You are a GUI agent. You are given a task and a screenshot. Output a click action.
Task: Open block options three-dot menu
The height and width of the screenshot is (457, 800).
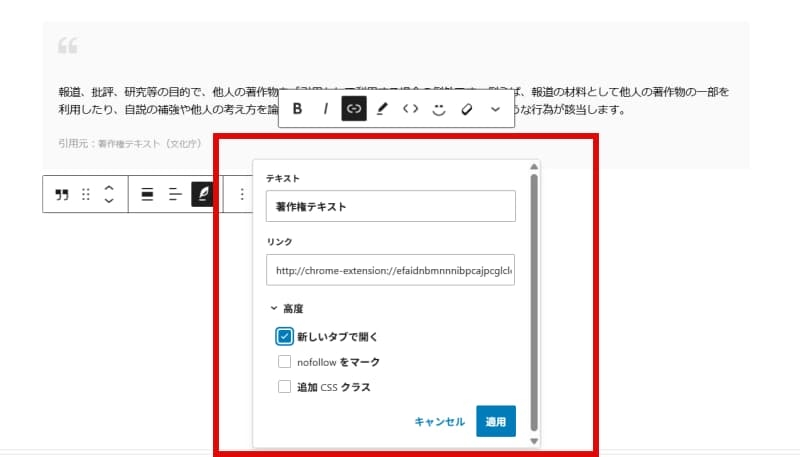click(x=242, y=194)
